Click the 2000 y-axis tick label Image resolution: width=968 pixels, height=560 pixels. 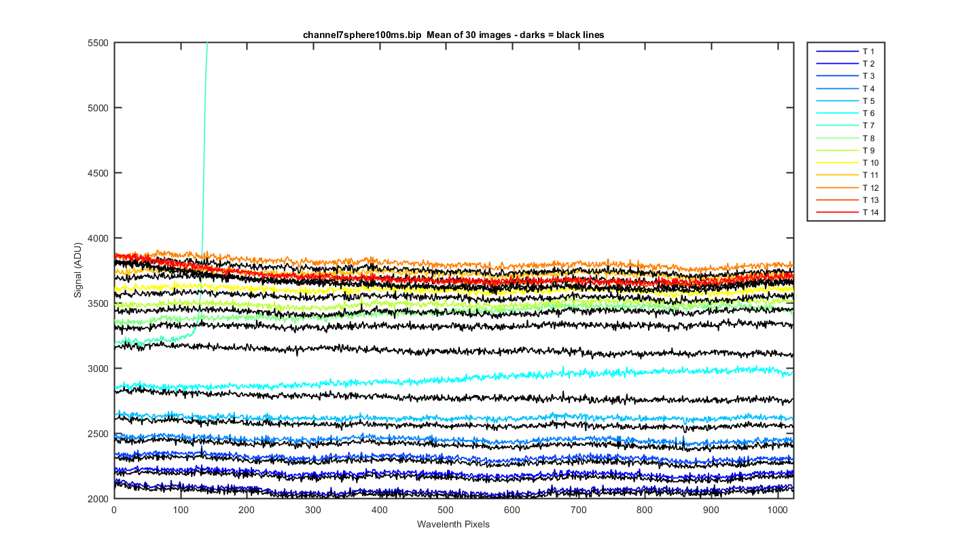coord(98,499)
